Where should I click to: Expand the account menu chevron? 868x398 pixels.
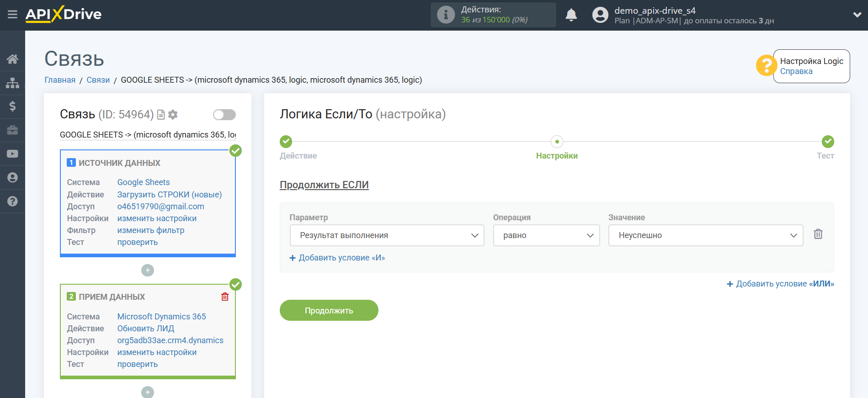(857, 15)
